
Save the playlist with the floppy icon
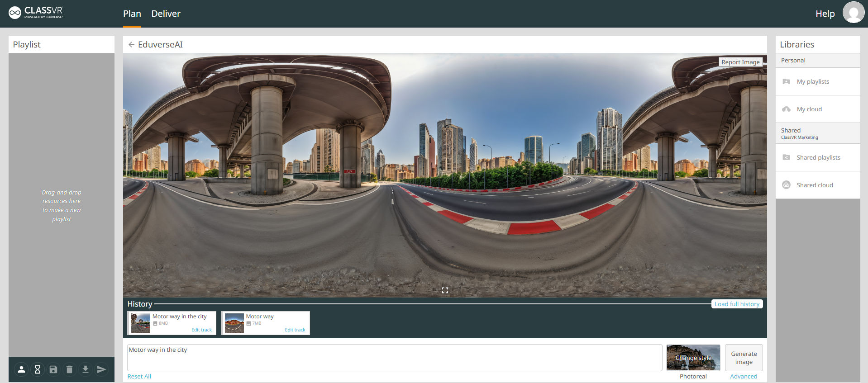point(53,369)
